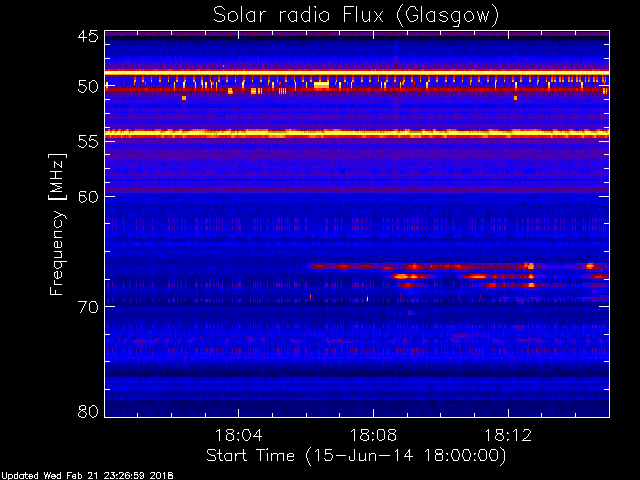Click the 18:04 time label
Screen dimensions: 640x480
pyautogui.click(x=238, y=435)
